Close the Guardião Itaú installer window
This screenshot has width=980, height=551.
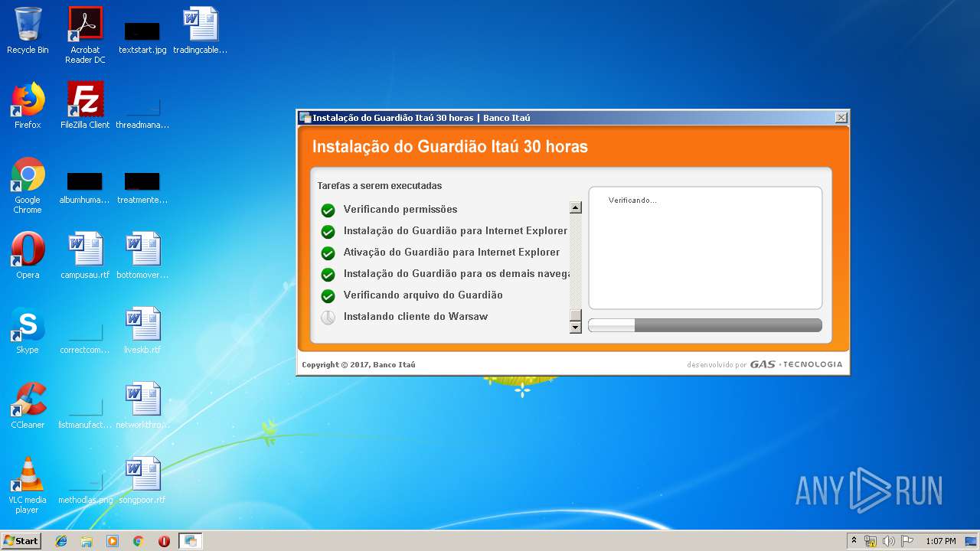click(841, 118)
